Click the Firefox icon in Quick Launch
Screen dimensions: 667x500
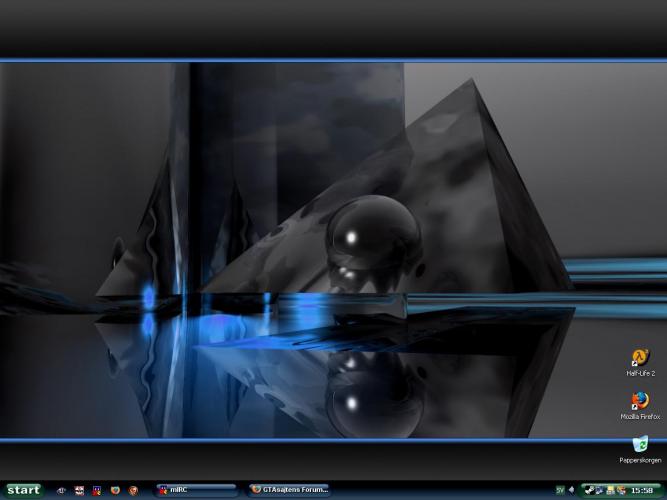coord(114,490)
